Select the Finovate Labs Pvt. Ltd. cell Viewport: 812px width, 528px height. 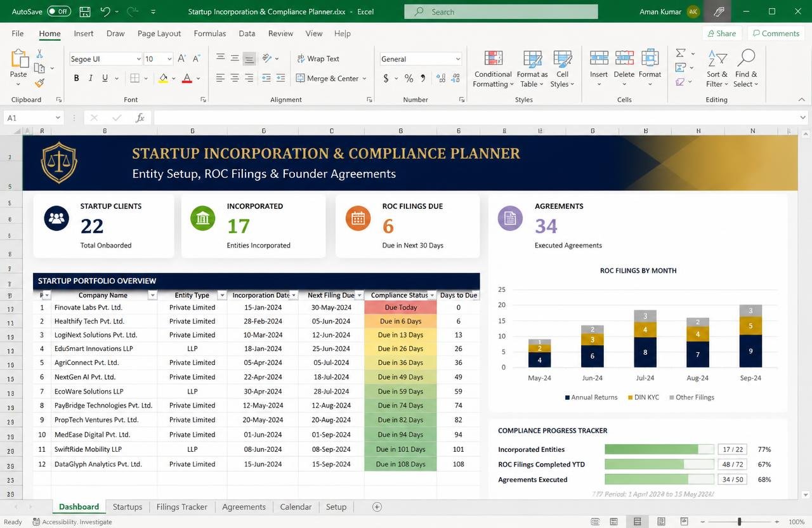click(103, 307)
